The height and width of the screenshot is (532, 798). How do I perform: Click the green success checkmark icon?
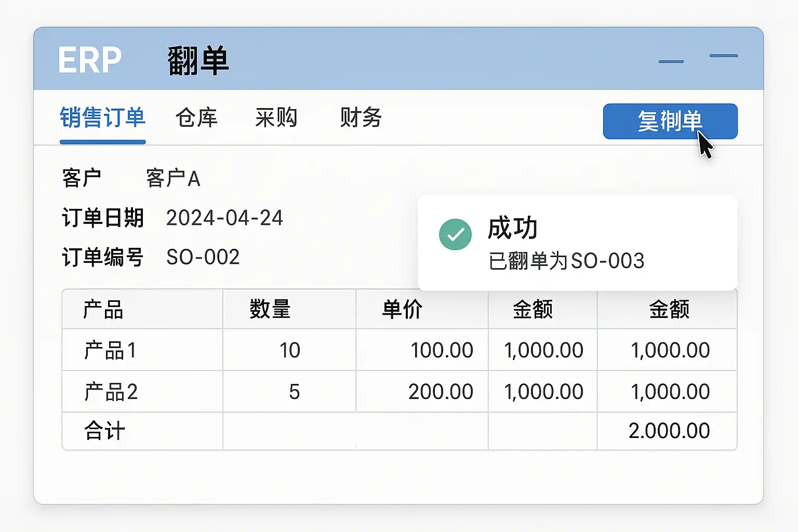click(x=455, y=234)
